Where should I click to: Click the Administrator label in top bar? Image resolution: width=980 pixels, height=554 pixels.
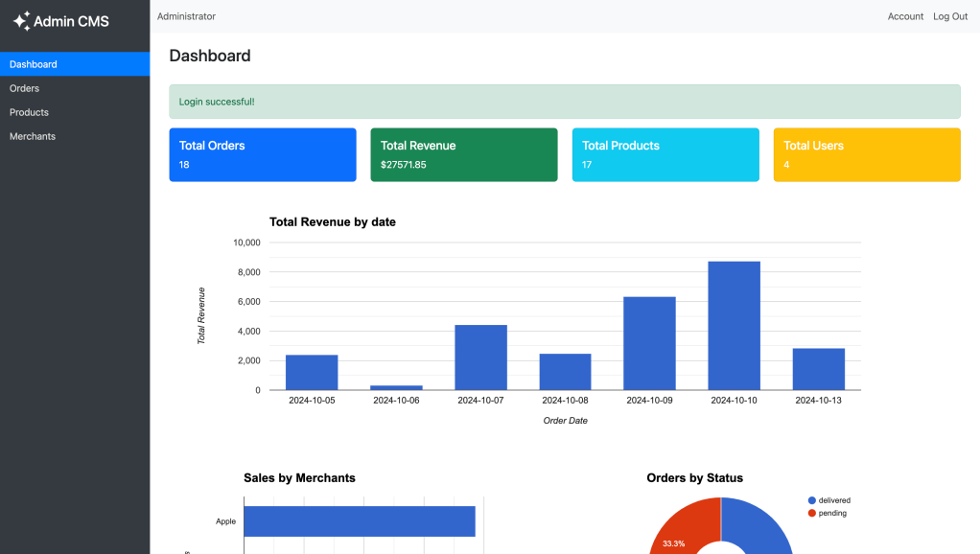pyautogui.click(x=186, y=16)
